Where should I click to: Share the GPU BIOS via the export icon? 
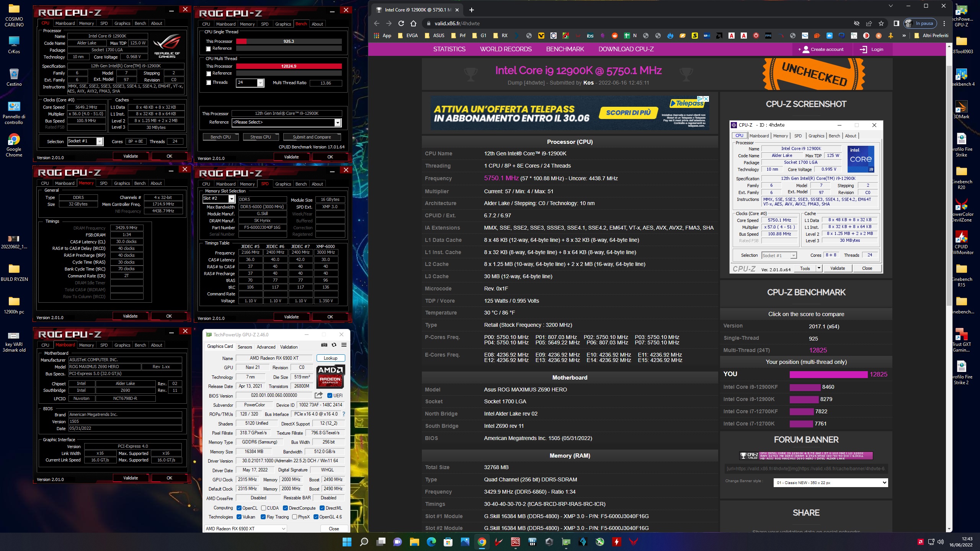coord(318,395)
